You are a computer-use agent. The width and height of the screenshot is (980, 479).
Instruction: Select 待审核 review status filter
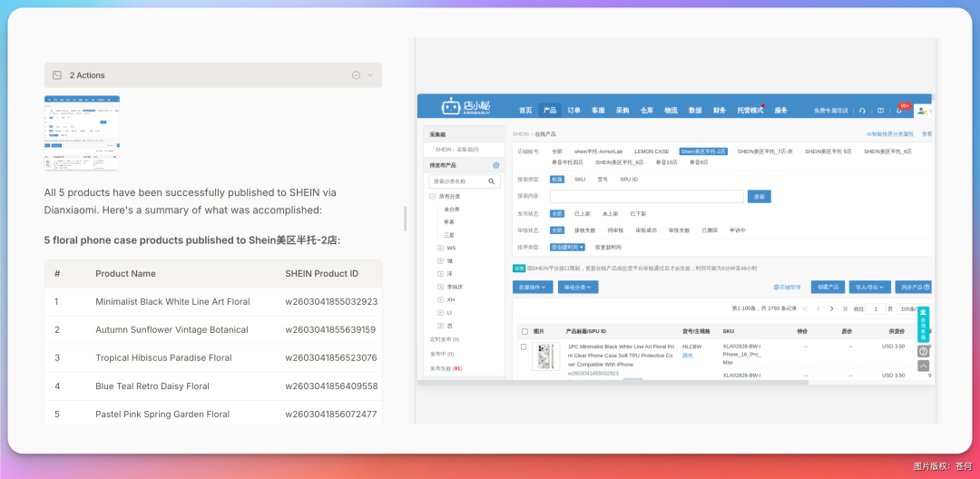point(615,230)
